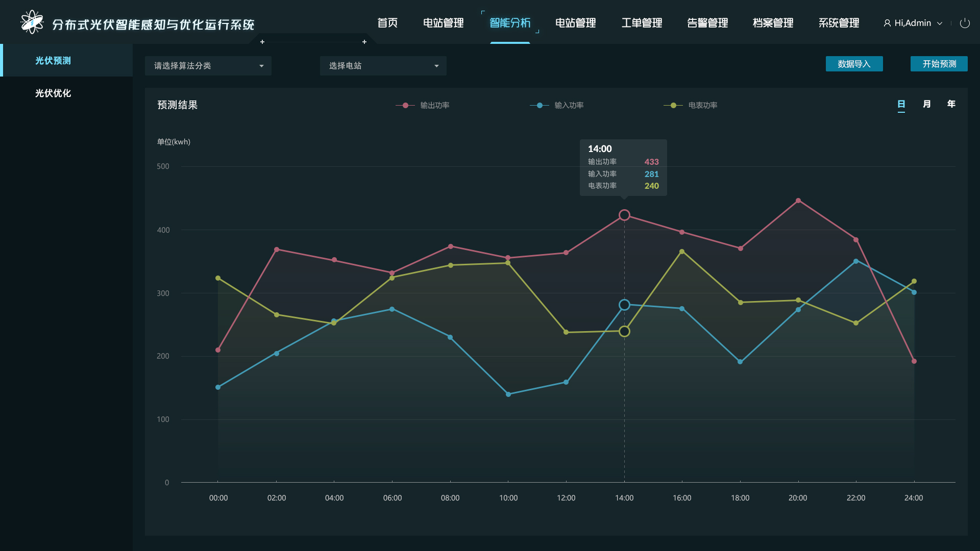
Task: Click the 输出功率 point at 24:00
Action: 914,361
